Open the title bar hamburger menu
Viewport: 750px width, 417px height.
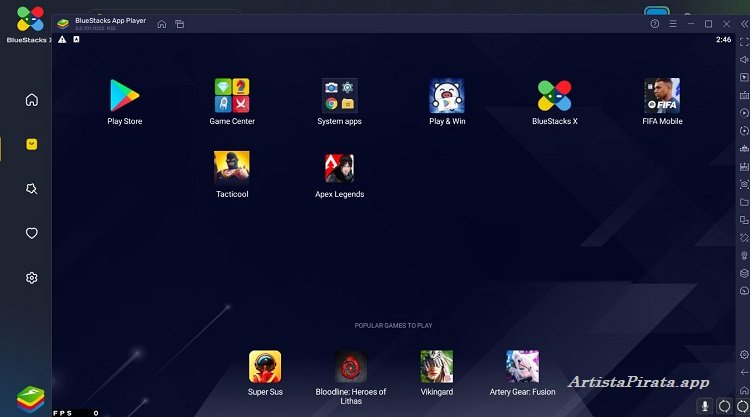(673, 24)
